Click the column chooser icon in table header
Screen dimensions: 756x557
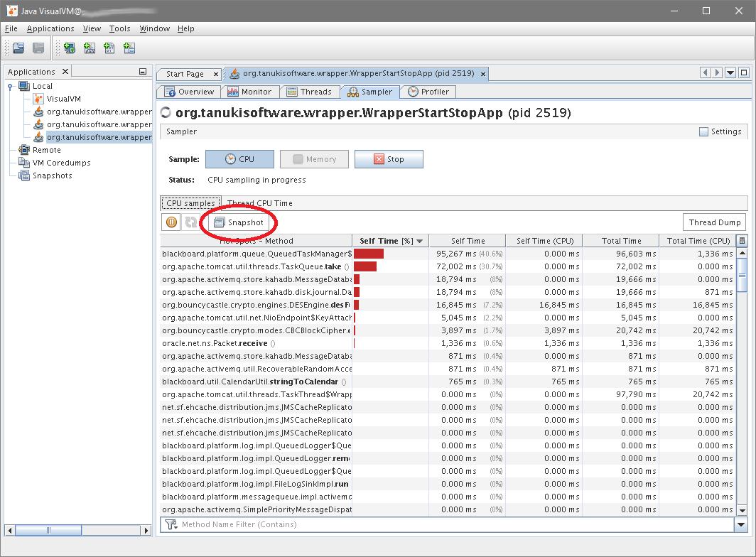[742, 241]
